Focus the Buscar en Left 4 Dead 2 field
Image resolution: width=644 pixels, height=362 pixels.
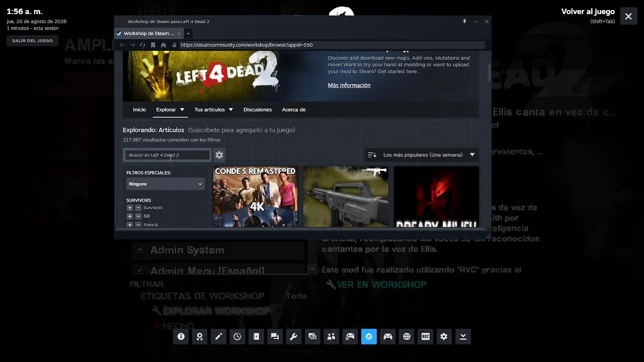click(167, 155)
